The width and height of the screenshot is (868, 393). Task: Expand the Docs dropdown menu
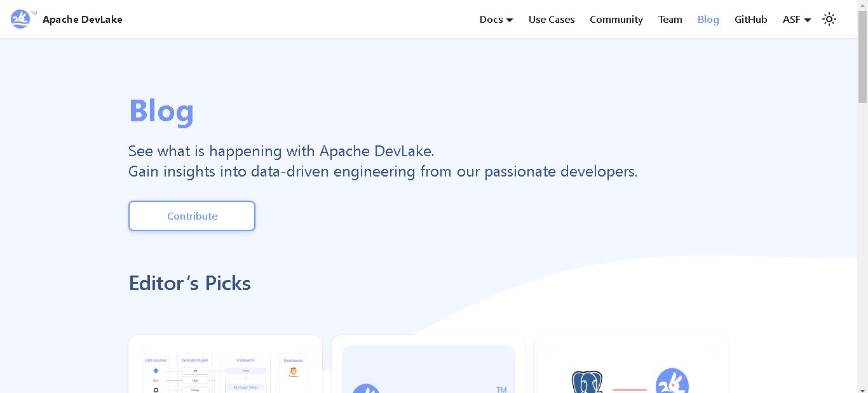496,20
